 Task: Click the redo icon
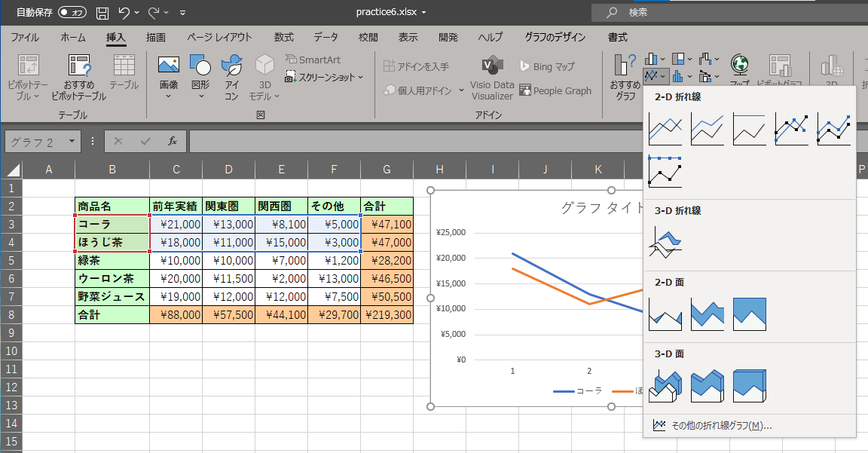[154, 12]
